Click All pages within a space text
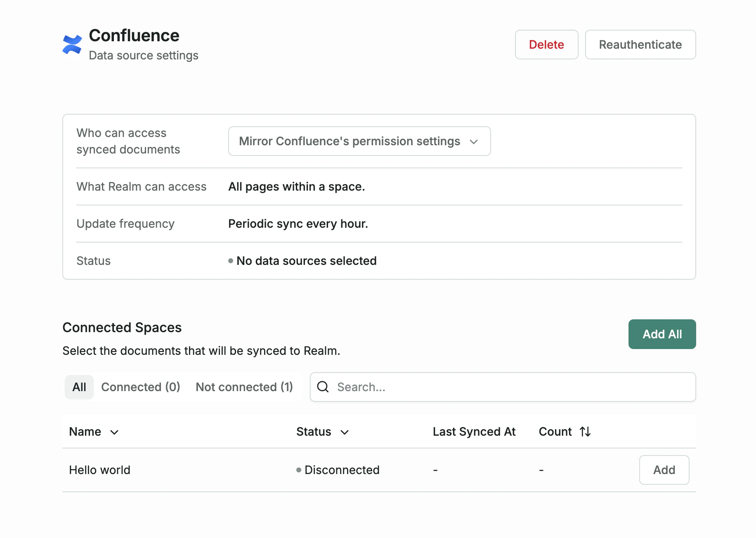The image size is (756, 538). [x=297, y=186]
